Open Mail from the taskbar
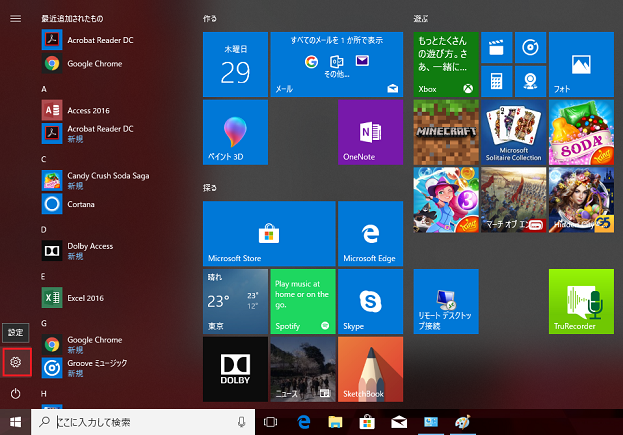Image resolution: width=623 pixels, height=435 pixels. pyautogui.click(x=399, y=422)
